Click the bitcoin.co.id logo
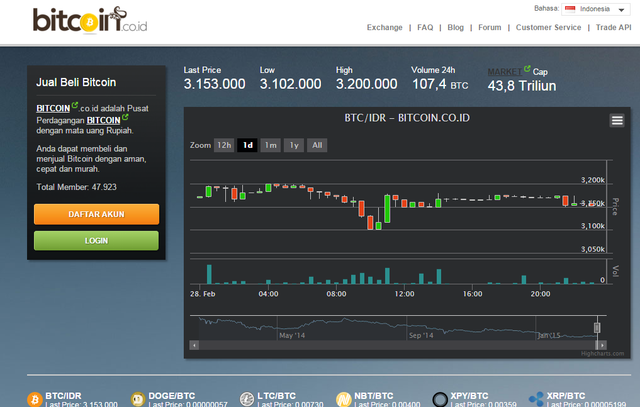This screenshot has height=407, width=640. [x=90, y=20]
